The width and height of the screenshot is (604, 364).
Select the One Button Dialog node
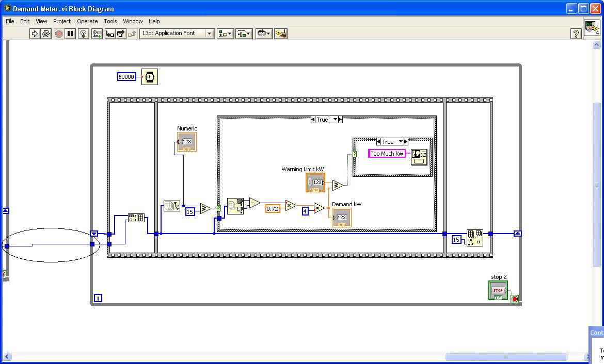[x=419, y=157]
